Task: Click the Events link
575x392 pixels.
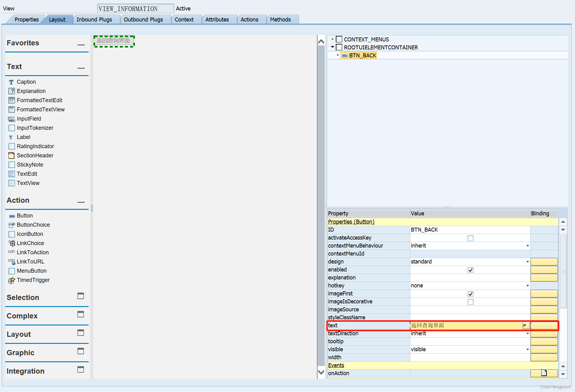Action: coord(336,365)
